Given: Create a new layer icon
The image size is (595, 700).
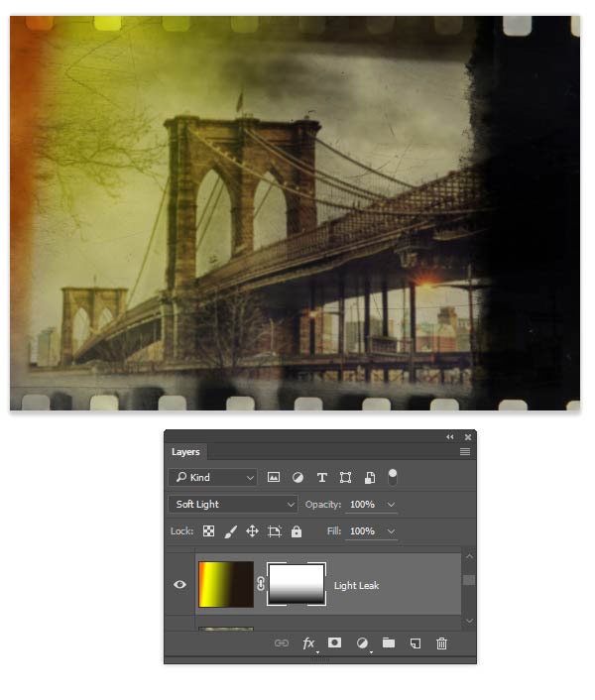Looking at the screenshot, I should click(x=416, y=643).
